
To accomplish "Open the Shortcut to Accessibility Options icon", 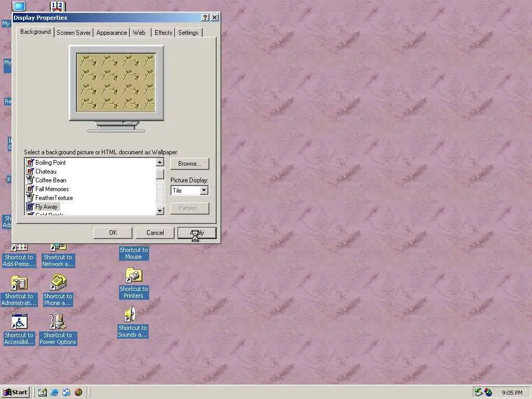I will [19, 322].
